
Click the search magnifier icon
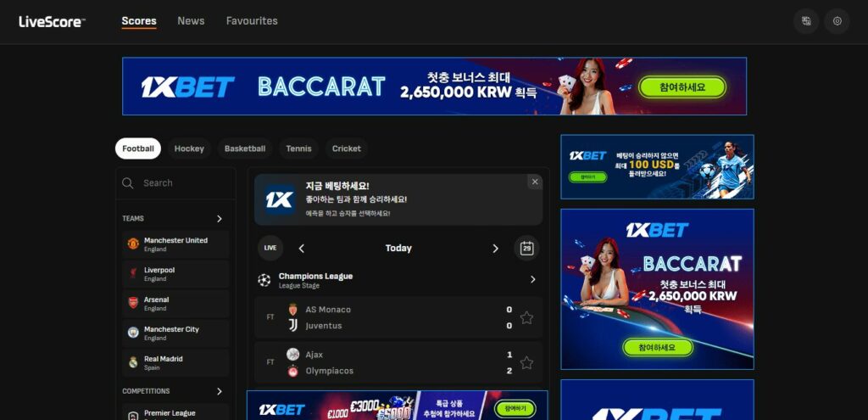pyautogui.click(x=128, y=183)
